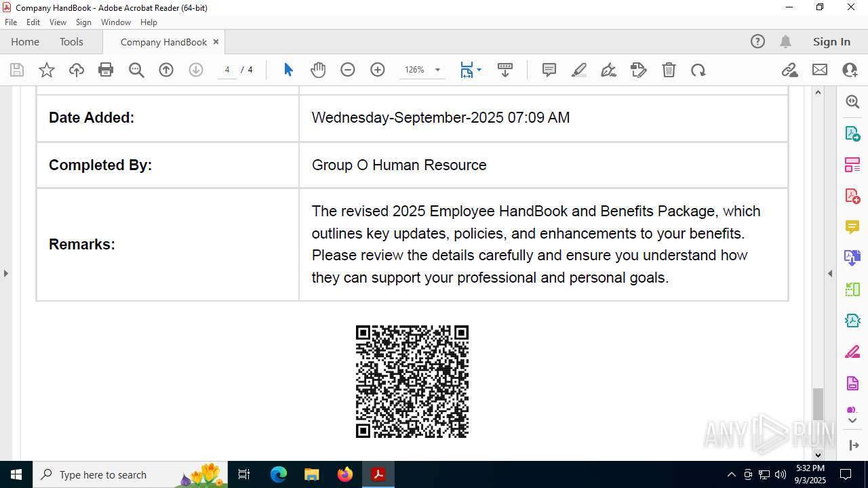Open search tool in right panel

(x=852, y=102)
